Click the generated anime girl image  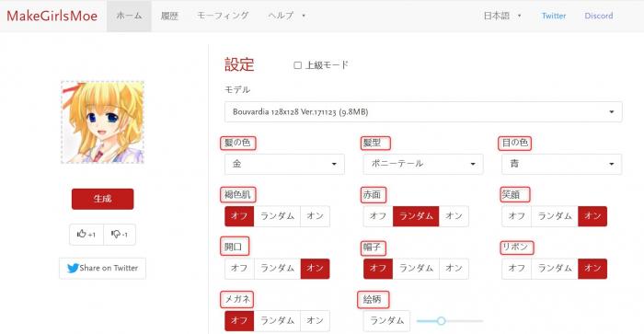click(x=102, y=122)
